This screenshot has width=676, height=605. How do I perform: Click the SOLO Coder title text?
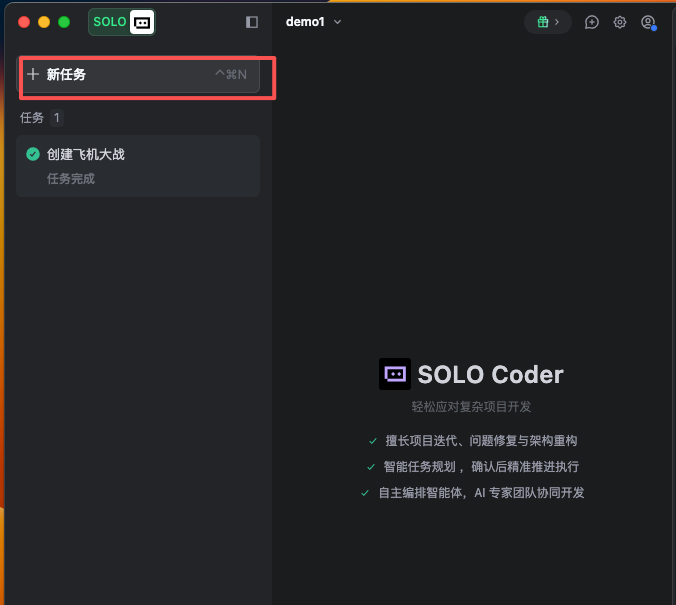coord(490,374)
